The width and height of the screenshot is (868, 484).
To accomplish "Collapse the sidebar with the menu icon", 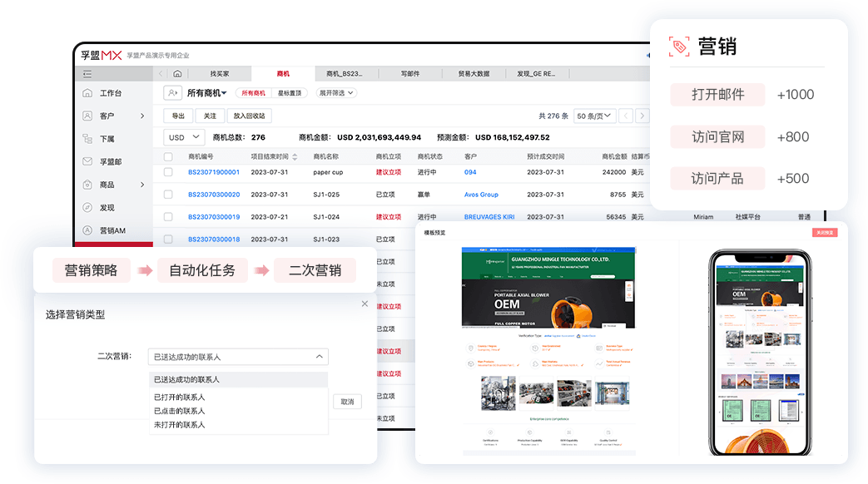I will tap(87, 74).
